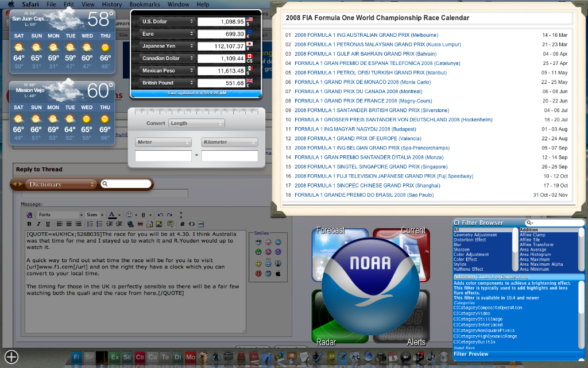
Task: Insert the yellow smiling smiley
Action: (258, 263)
